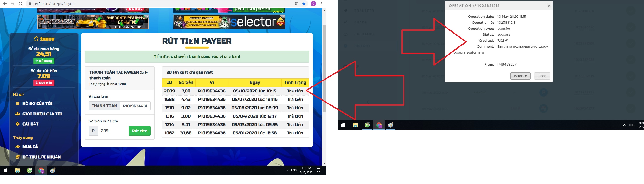This screenshot has height=184, width=644.
Task: Click Close in the Payeer operation dialog
Action: pos(542,76)
